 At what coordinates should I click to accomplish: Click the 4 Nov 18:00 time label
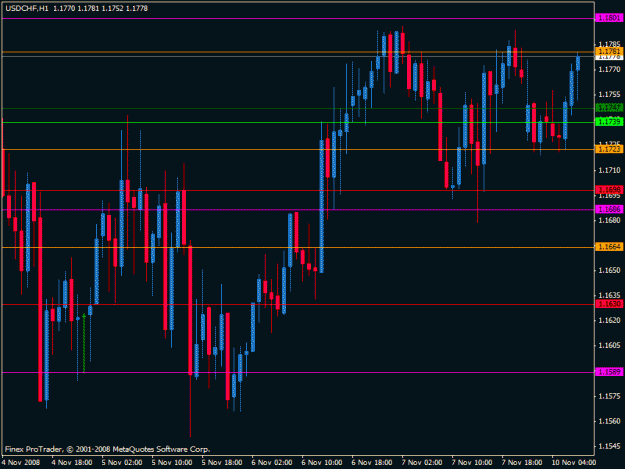pyautogui.click(x=72, y=463)
